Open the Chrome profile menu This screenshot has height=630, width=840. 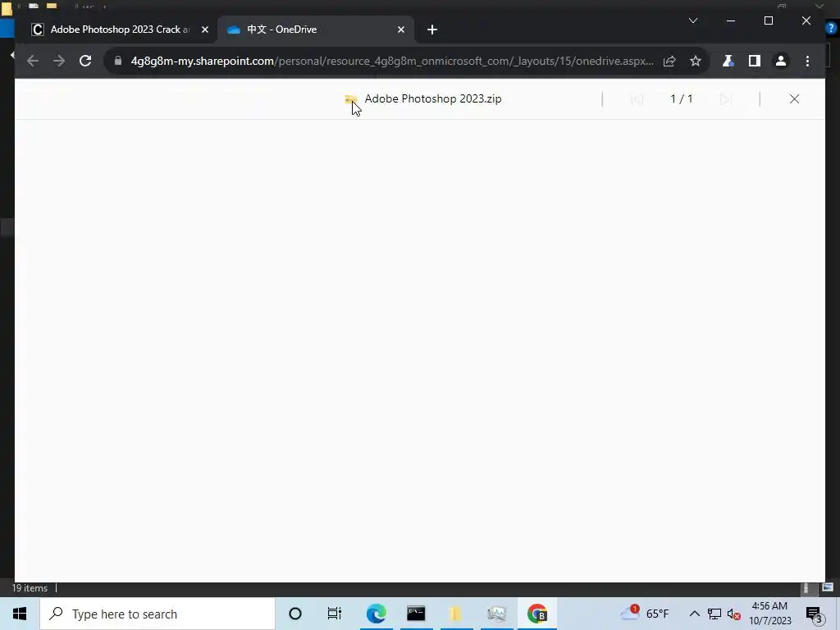(781, 61)
